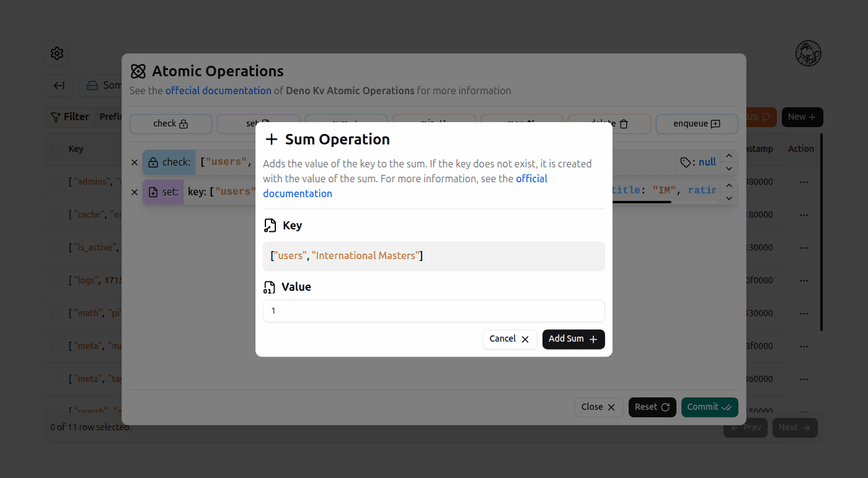This screenshot has width=868, height=478.
Task: Confirm with the Add Sum button
Action: click(573, 339)
